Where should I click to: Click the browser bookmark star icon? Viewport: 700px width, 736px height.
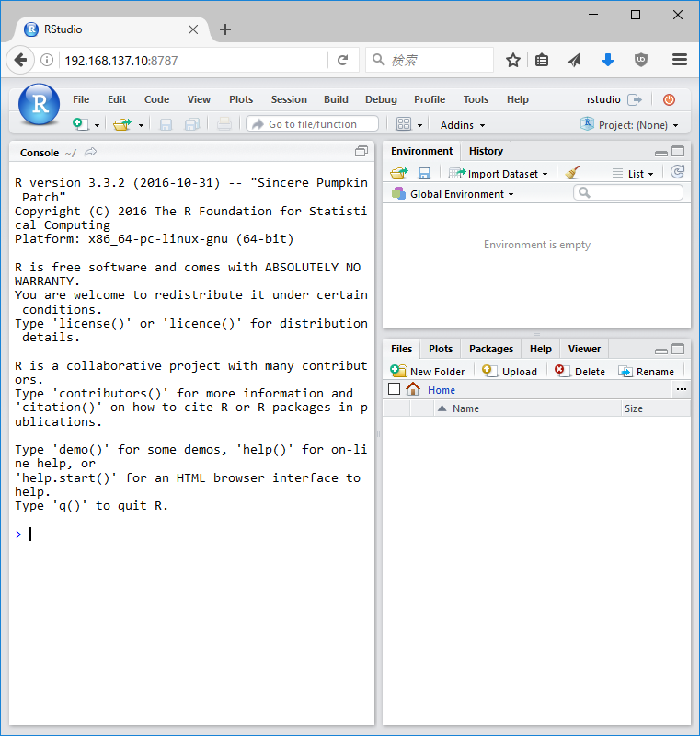coord(512,60)
